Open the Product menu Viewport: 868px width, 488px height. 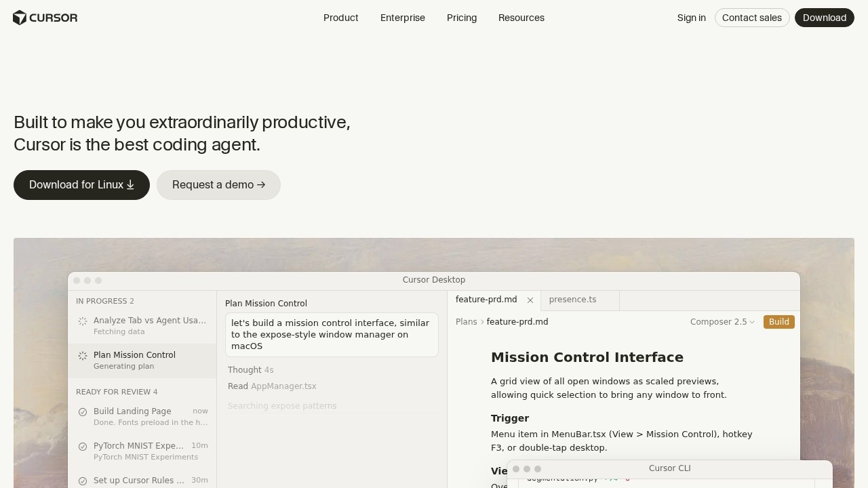(x=340, y=18)
